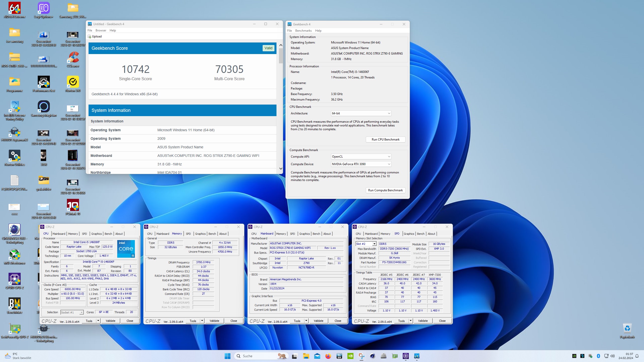Click the Geekbench taskbar icon
The image size is (644, 362).
coord(417,356)
